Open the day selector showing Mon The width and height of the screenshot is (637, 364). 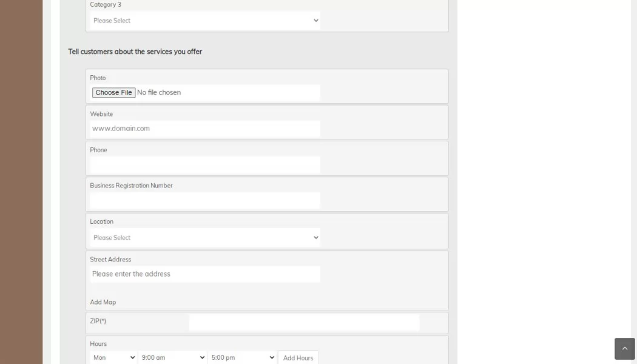click(x=113, y=357)
